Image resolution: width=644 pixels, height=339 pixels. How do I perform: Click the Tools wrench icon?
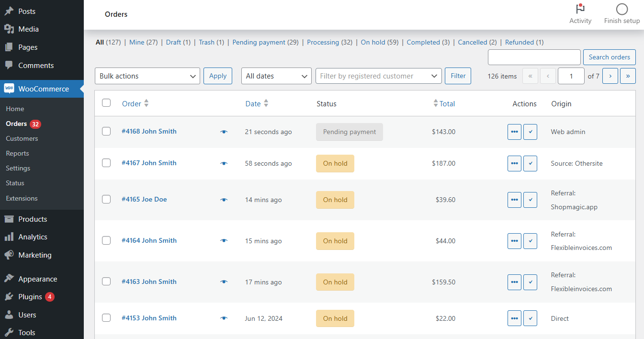point(9,332)
